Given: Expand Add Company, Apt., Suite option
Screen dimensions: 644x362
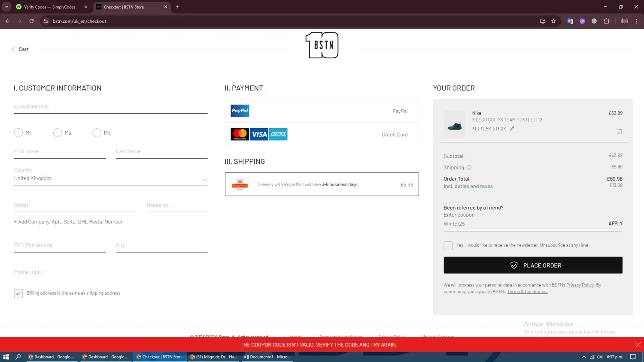Looking at the screenshot, I should [x=69, y=222].
